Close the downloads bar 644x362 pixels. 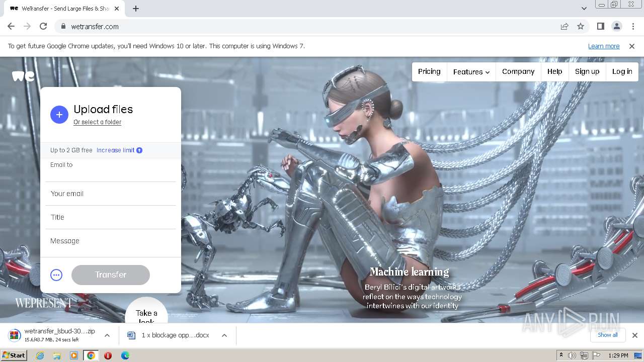(x=635, y=335)
